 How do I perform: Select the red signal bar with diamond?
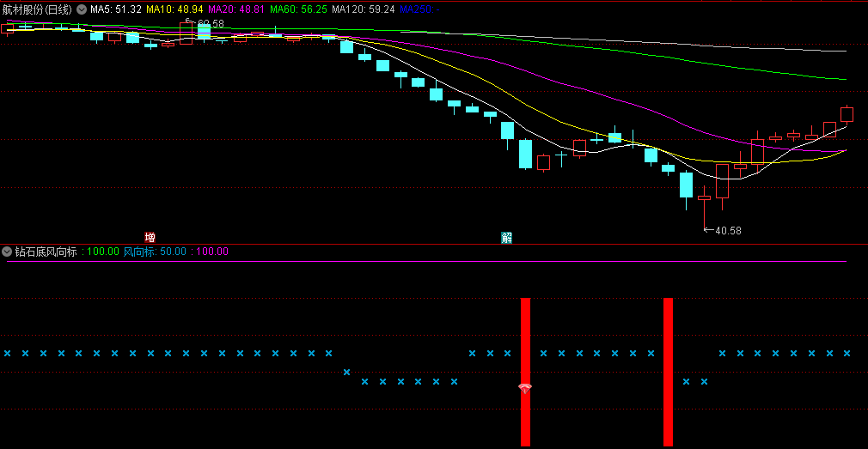525,372
